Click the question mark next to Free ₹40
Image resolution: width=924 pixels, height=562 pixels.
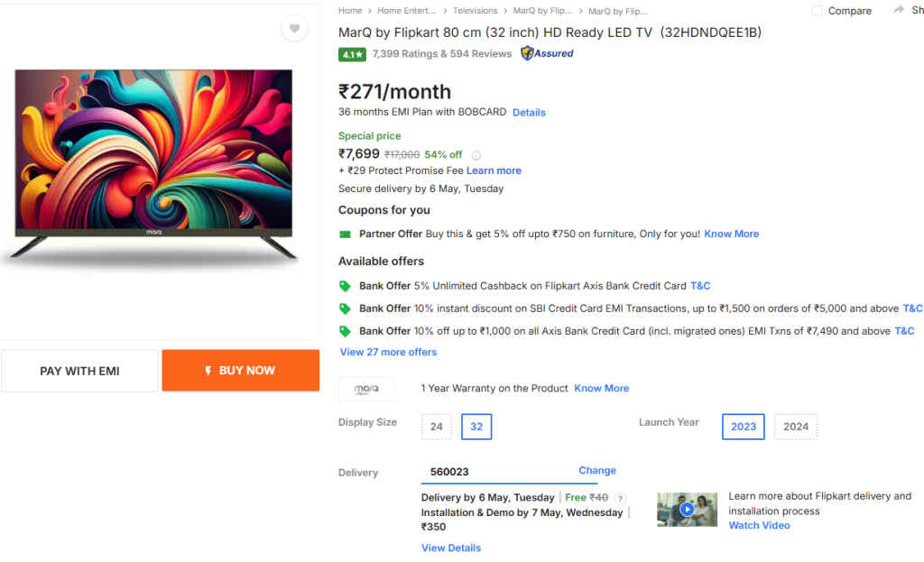[620, 497]
